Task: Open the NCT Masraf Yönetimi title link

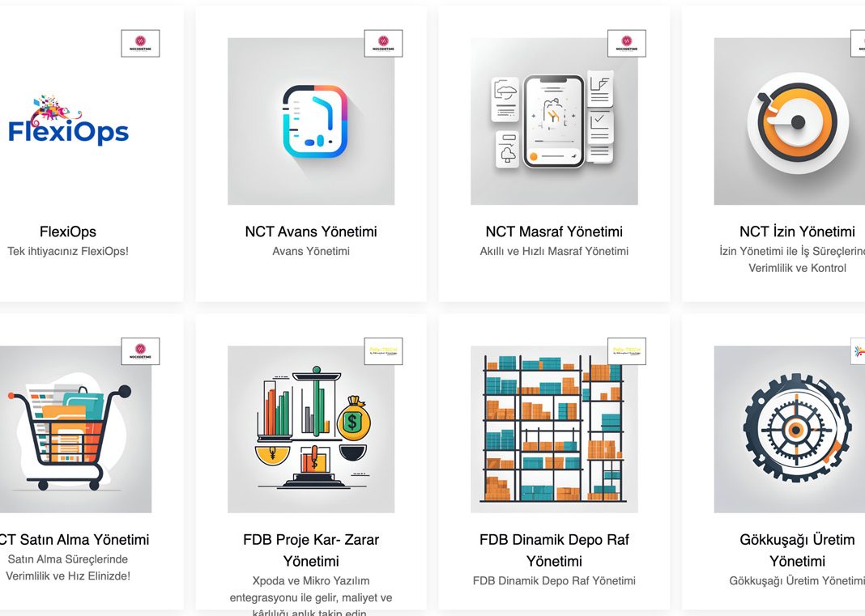Action: coord(554,232)
